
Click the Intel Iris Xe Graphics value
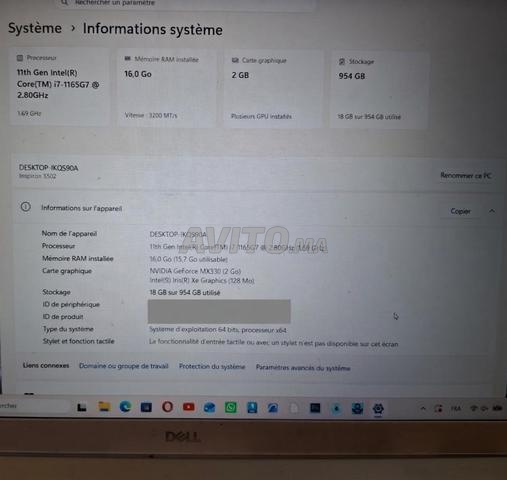[202, 280]
